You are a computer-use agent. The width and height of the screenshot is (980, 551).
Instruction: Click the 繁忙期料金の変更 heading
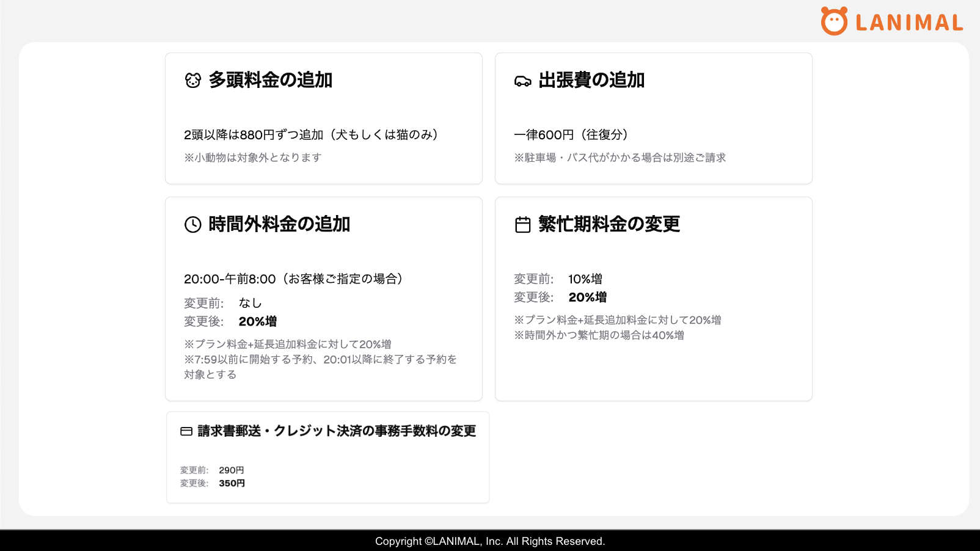point(609,224)
